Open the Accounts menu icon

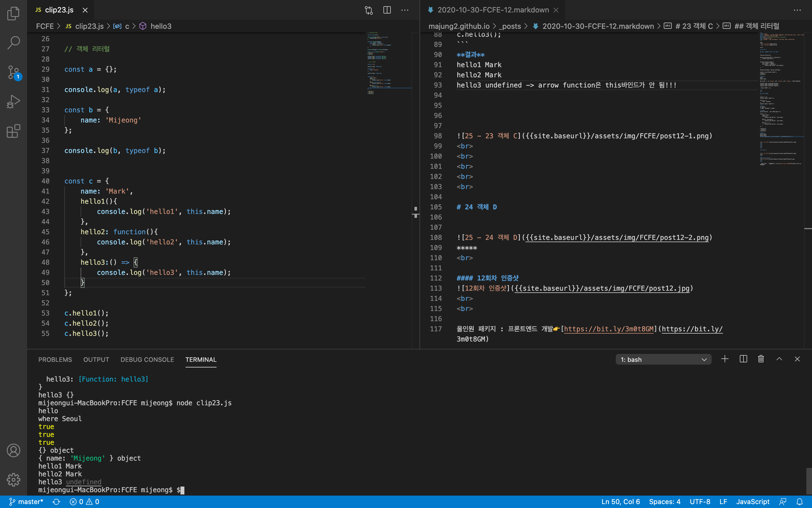coord(14,450)
